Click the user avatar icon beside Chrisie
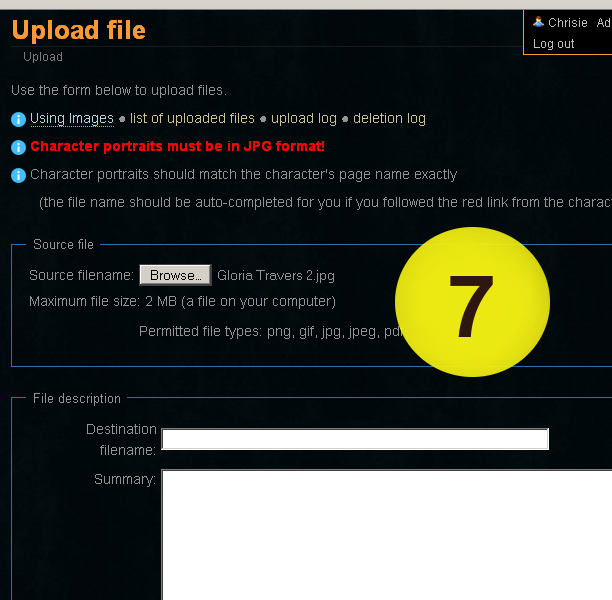 (x=538, y=22)
